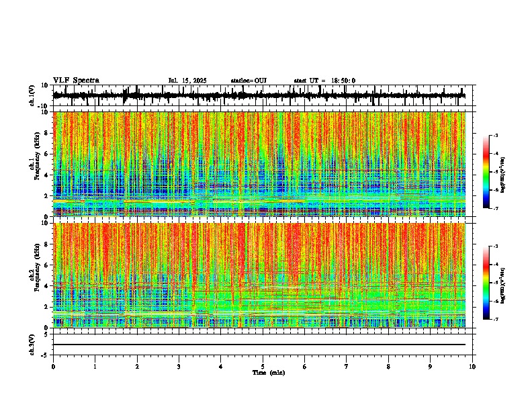The image size is (532, 411).
Task: Click the ch.1 spectrogram "4" kHz tick label
Action: pos(47,175)
